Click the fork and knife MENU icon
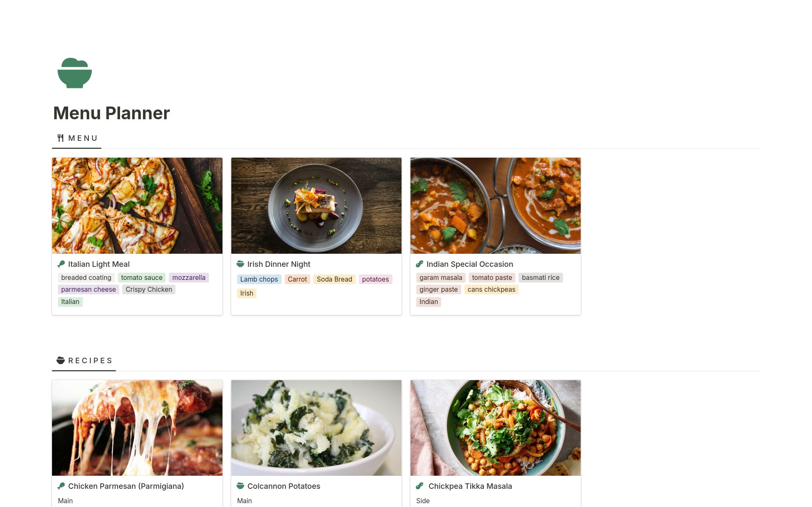 click(60, 138)
